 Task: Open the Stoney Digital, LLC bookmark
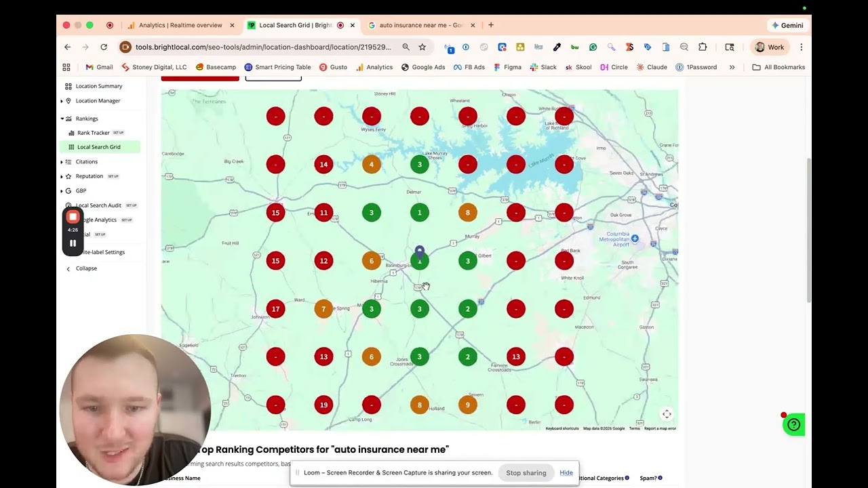coord(154,67)
